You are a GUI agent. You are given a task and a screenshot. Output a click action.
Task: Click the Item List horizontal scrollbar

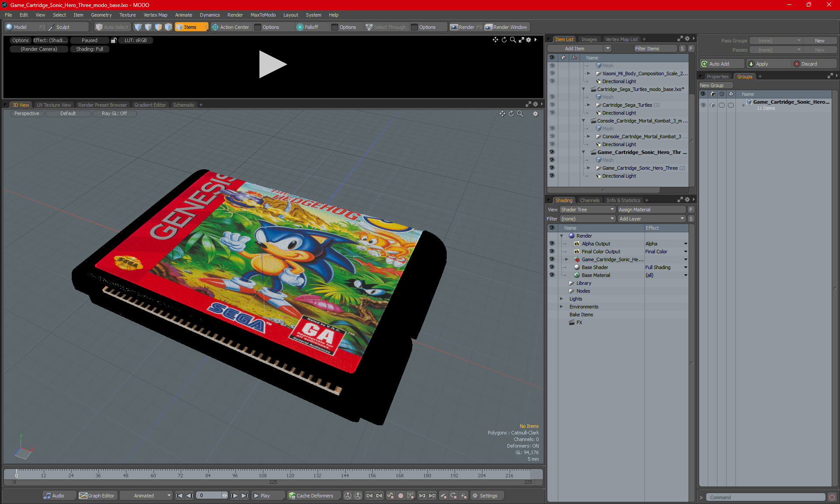click(603, 190)
